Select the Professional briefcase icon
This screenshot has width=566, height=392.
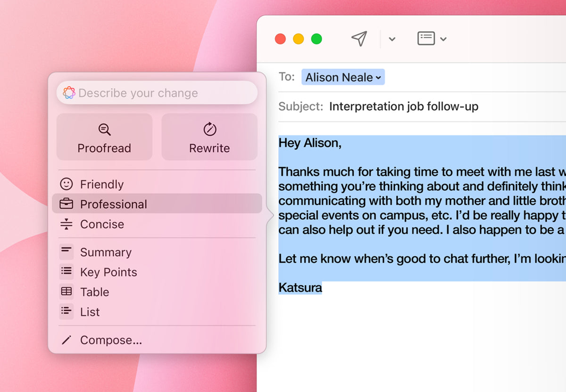tap(67, 204)
